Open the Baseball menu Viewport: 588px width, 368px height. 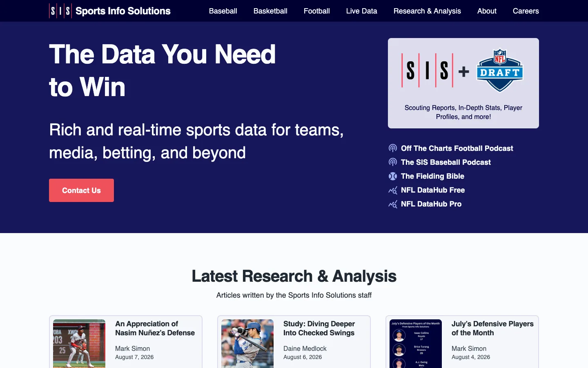223,11
